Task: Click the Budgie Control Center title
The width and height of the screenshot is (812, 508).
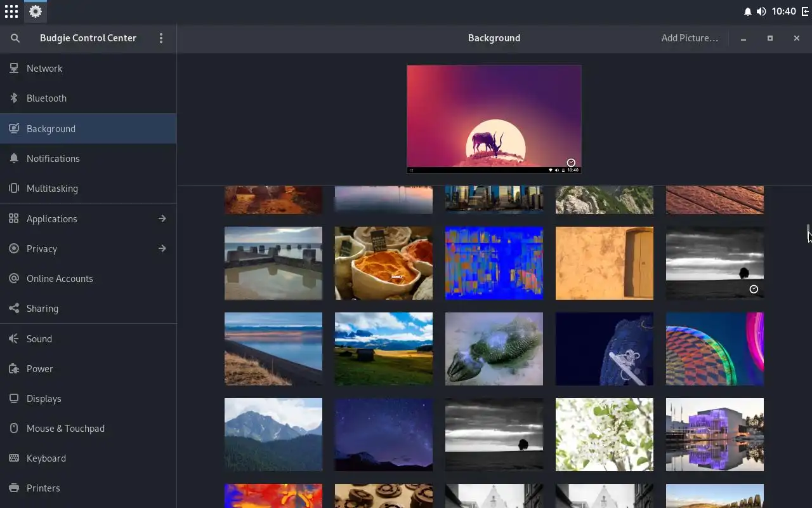Action: coord(88,38)
